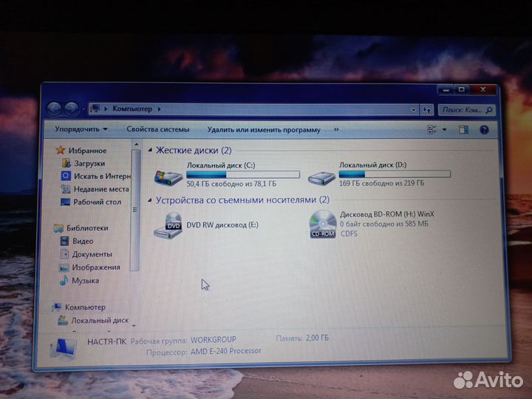Click Удалить или изменить программу
The image size is (532, 399).
[264, 129]
